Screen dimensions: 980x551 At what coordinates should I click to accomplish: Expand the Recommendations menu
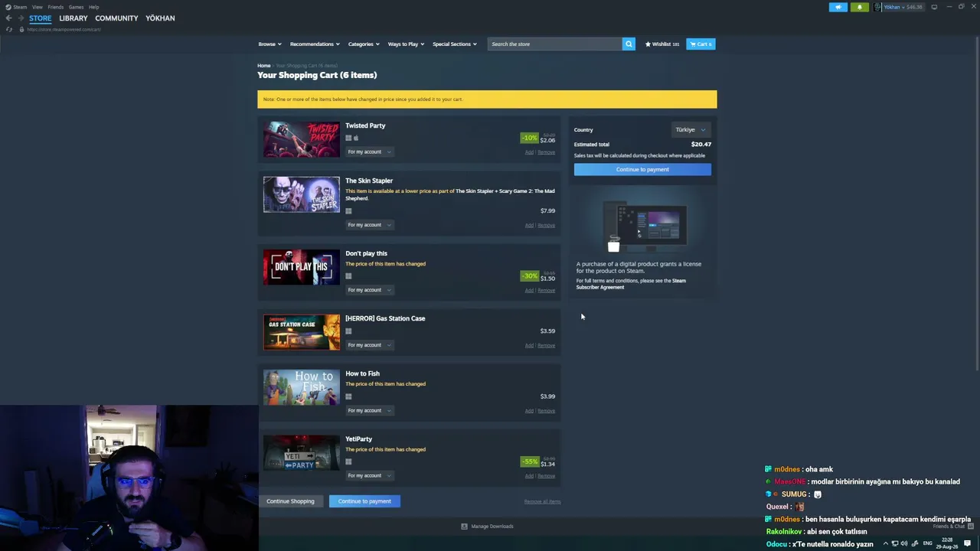(x=315, y=44)
